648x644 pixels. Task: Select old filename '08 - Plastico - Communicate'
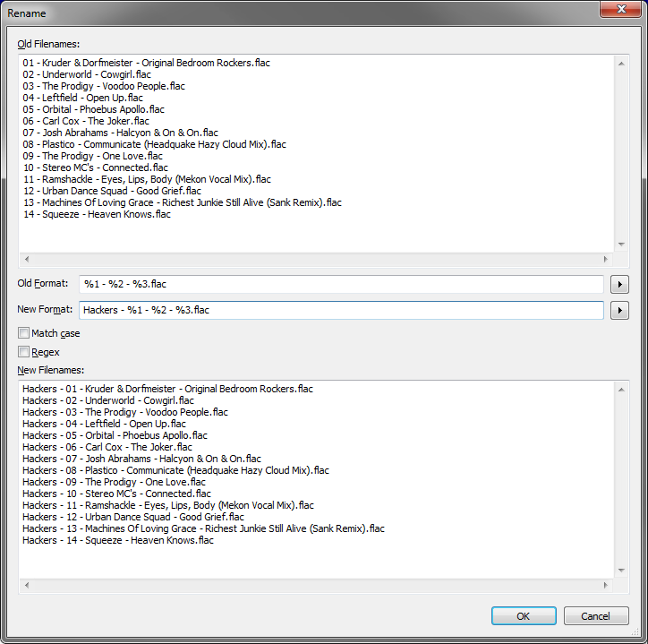pos(154,144)
